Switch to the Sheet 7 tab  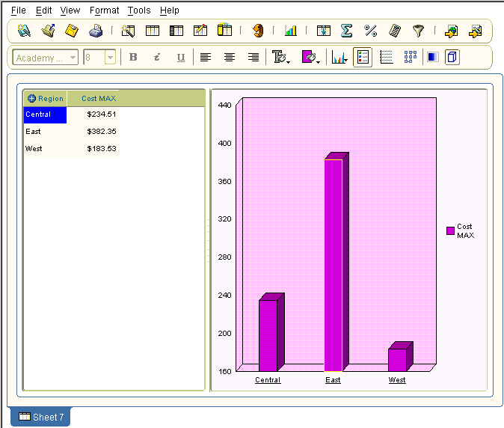pyautogui.click(x=41, y=417)
